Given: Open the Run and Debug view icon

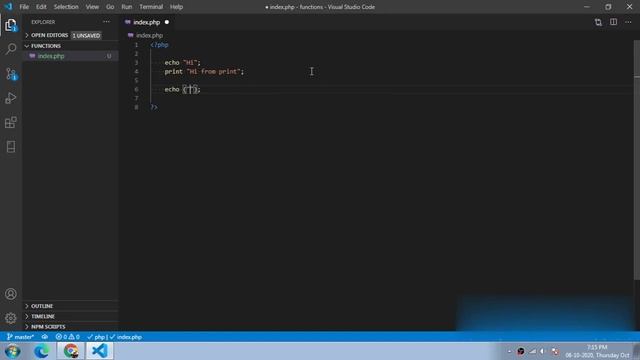Looking at the screenshot, I should (x=11, y=98).
